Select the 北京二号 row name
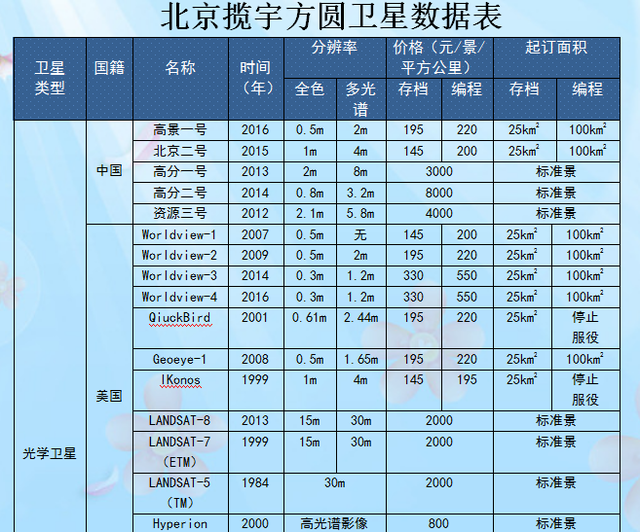The width and height of the screenshot is (640, 532). click(x=180, y=150)
